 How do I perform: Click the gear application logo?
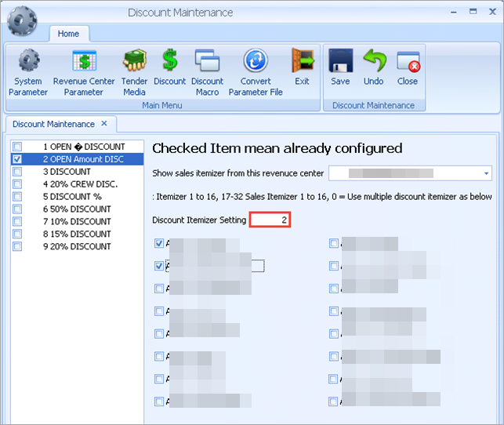pyautogui.click(x=22, y=21)
